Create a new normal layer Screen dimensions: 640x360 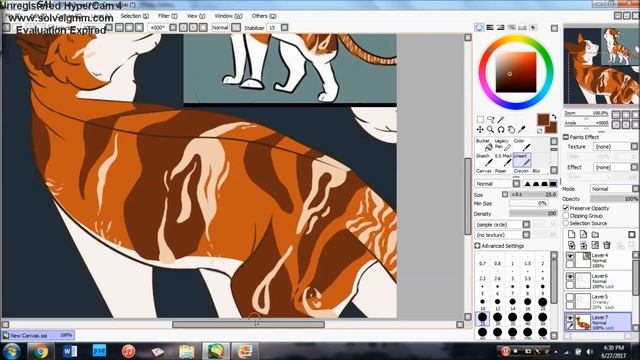571,234
